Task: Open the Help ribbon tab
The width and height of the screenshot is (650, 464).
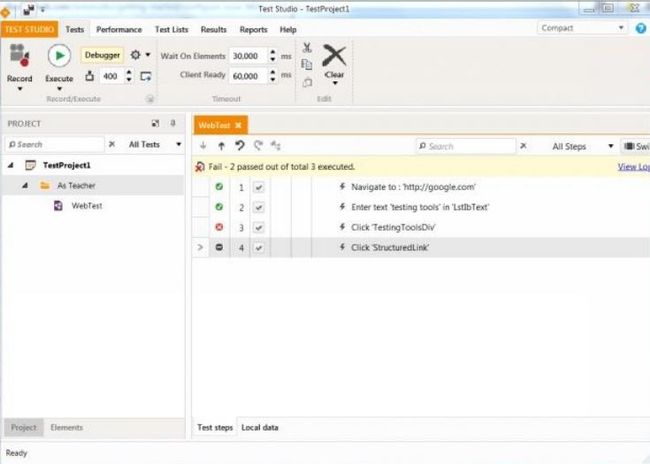Action: click(x=288, y=29)
